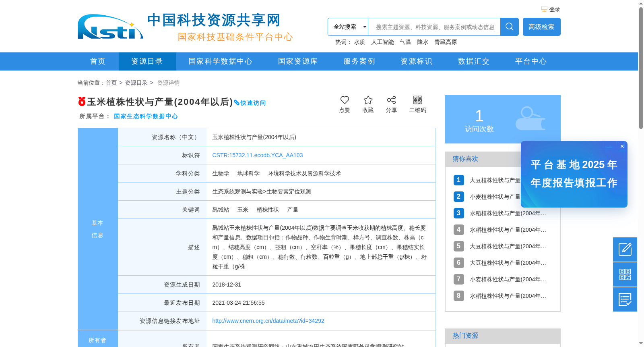Click the hot word 水质
Screen dimensions: 644x347
point(359,42)
